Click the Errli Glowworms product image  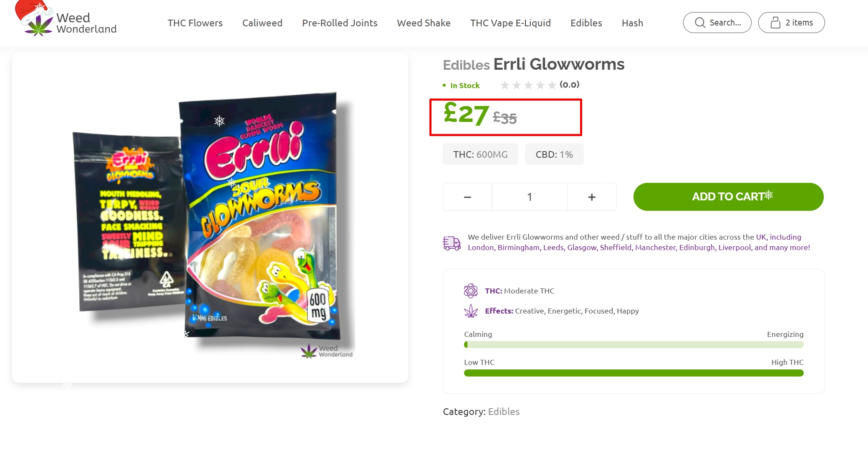pos(210,218)
